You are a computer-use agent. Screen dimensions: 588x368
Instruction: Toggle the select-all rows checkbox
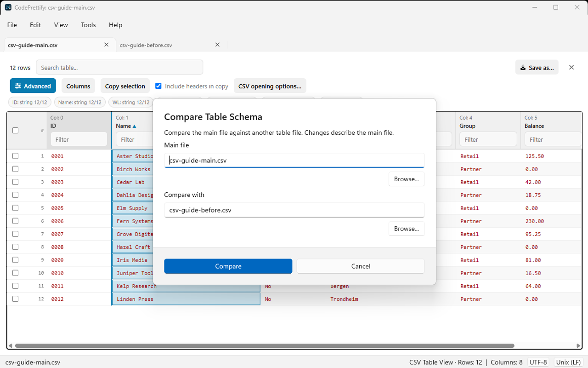(15, 130)
